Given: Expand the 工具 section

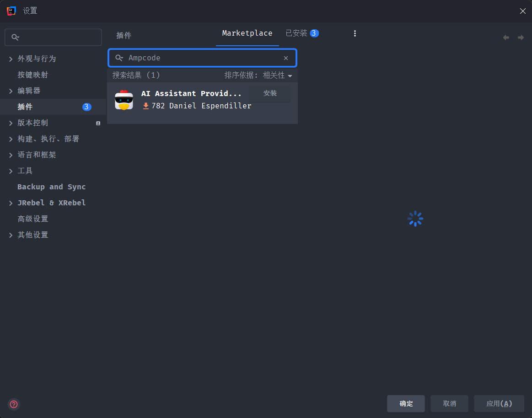Looking at the screenshot, I should tap(11, 171).
